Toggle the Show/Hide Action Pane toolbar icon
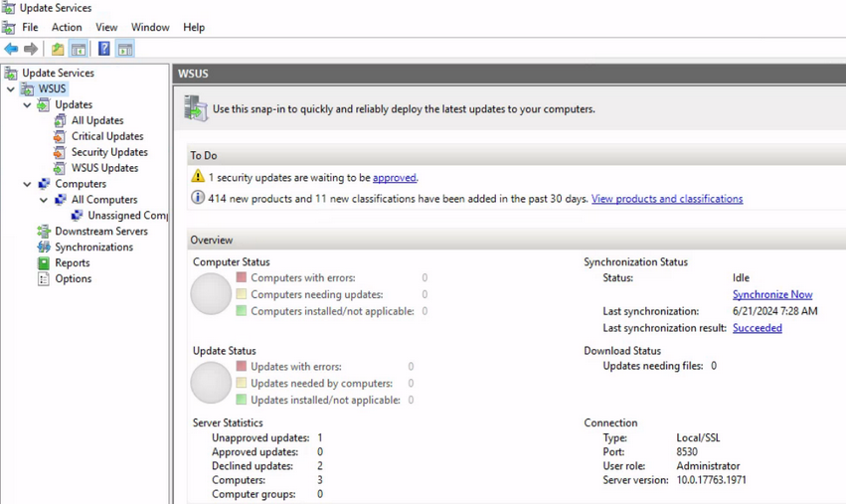The image size is (846, 504). [125, 49]
